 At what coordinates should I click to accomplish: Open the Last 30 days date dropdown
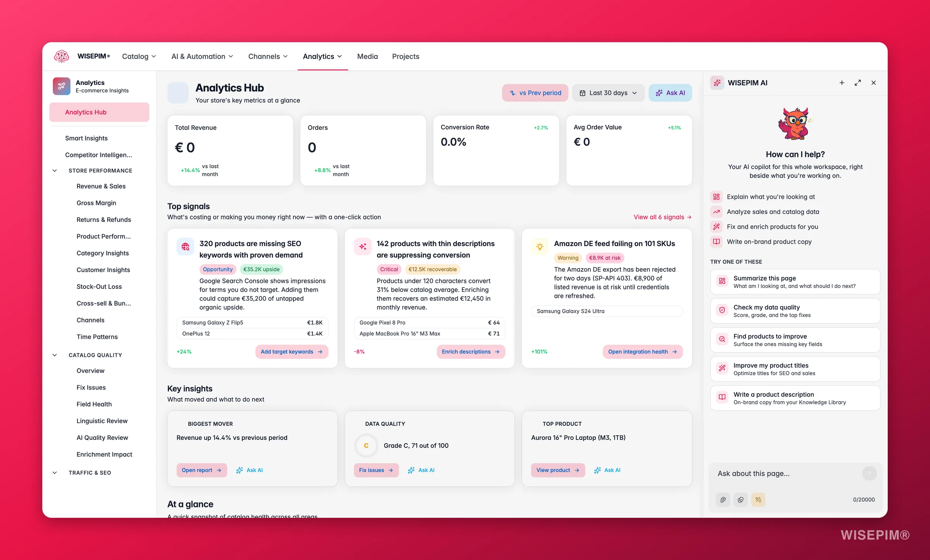point(608,93)
